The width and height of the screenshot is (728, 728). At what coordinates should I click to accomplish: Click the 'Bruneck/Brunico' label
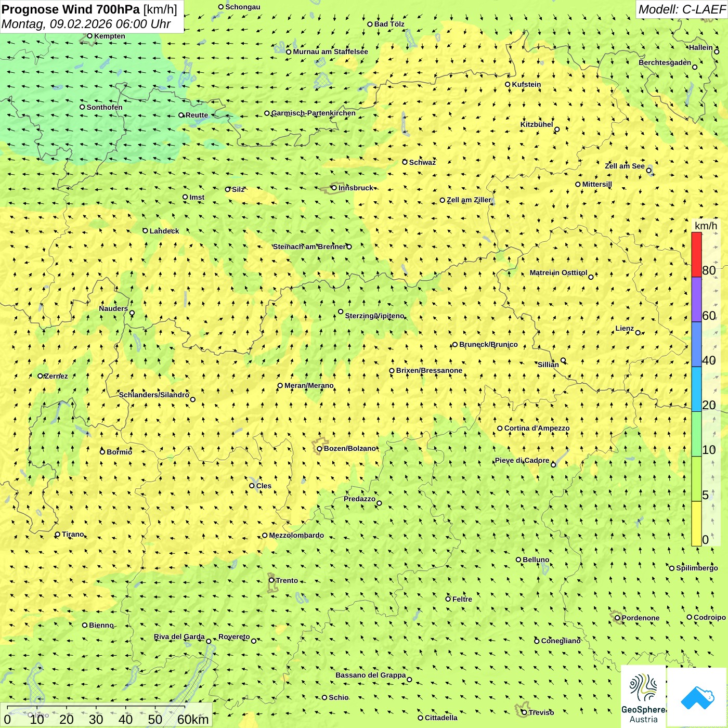pyautogui.click(x=488, y=344)
